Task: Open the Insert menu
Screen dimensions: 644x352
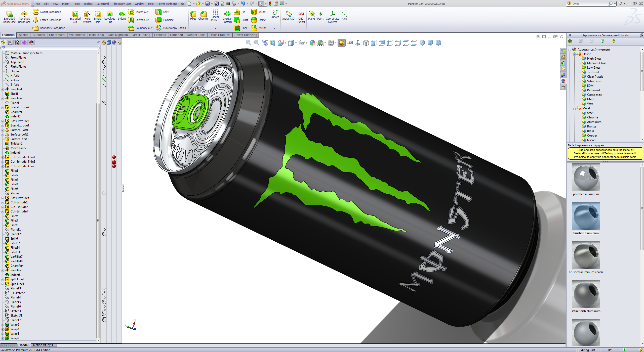Action: tap(66, 4)
